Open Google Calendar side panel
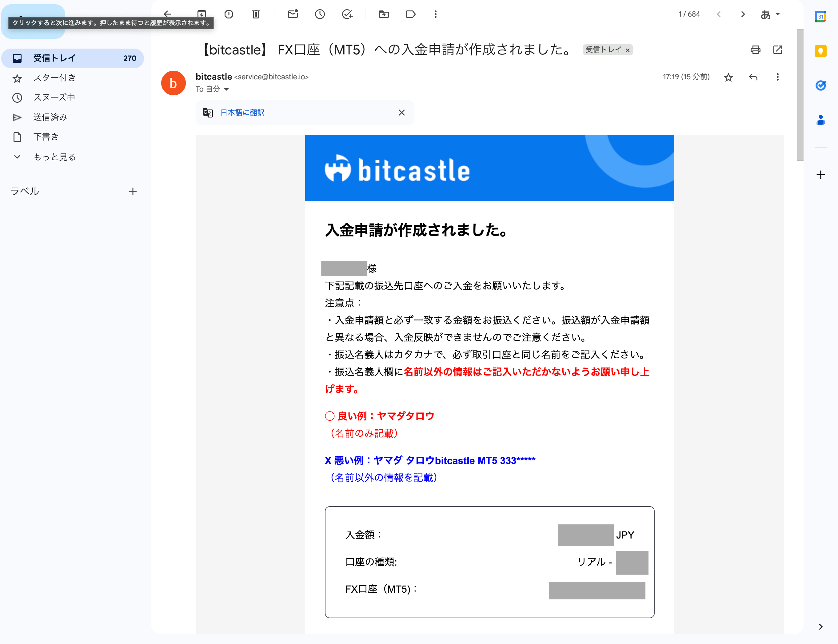 pyautogui.click(x=821, y=17)
